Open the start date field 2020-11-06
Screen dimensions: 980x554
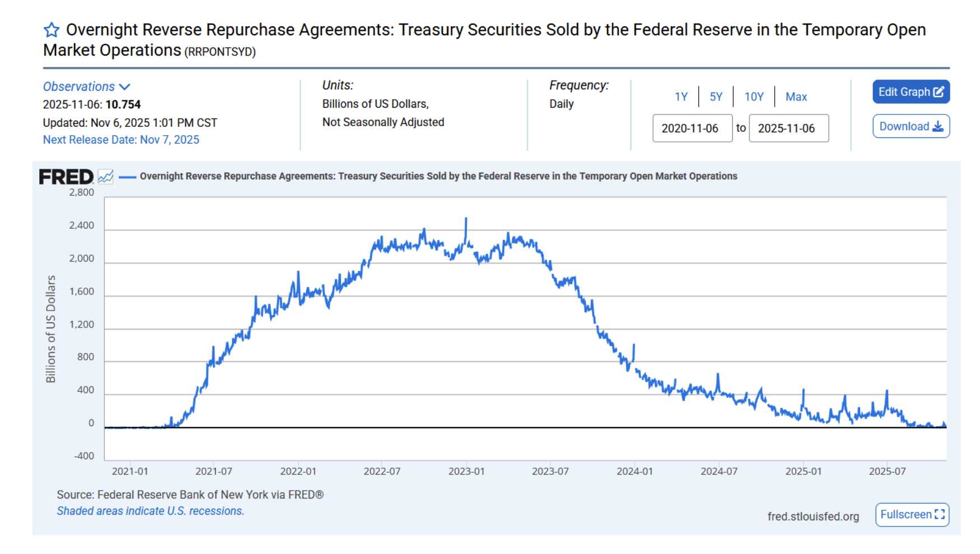click(x=692, y=128)
